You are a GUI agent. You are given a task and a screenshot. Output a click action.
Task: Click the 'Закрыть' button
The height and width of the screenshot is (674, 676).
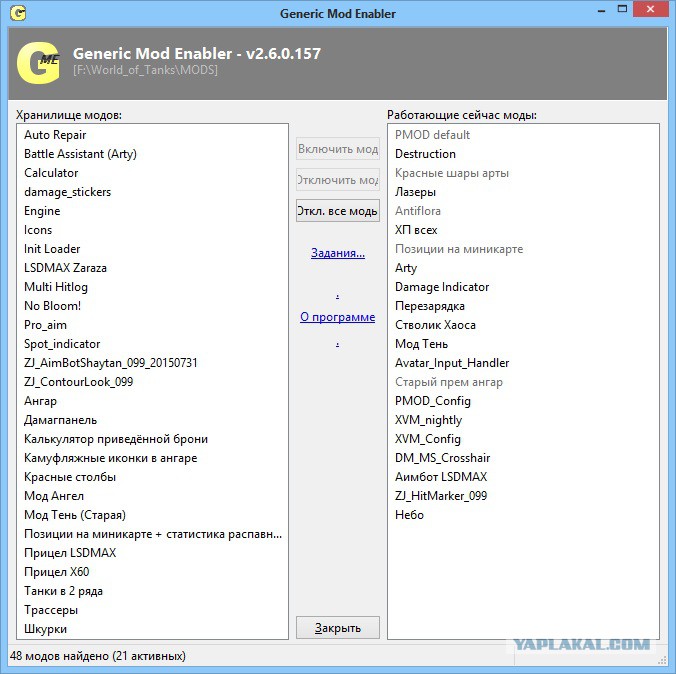pos(338,627)
